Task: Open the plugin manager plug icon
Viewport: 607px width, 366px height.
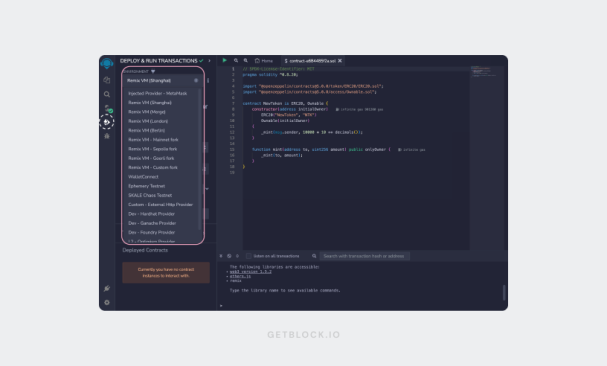Action: point(107,288)
